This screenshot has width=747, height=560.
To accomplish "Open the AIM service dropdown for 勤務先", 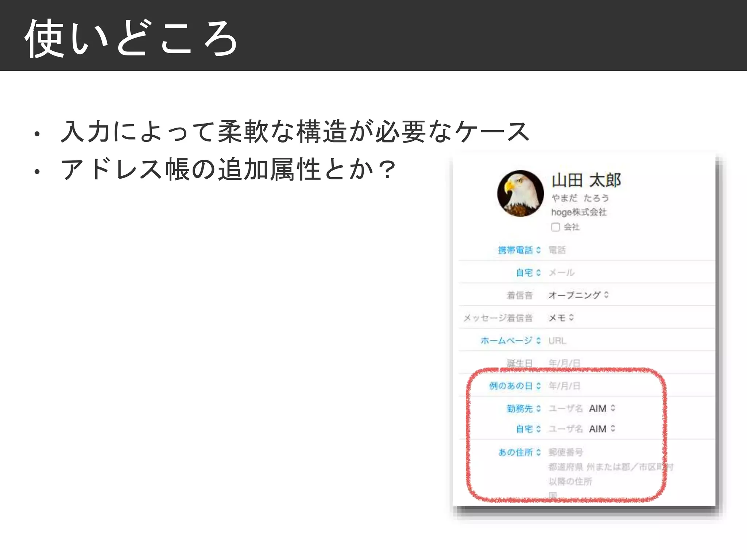I will 602,408.
